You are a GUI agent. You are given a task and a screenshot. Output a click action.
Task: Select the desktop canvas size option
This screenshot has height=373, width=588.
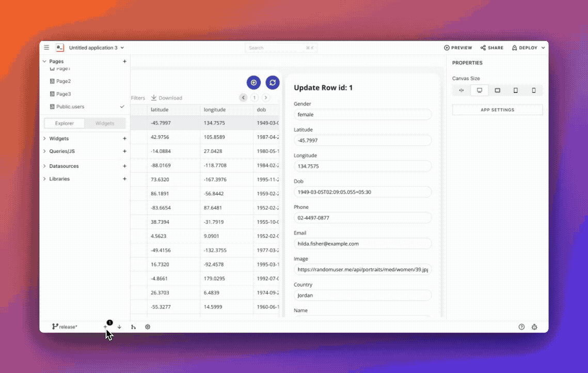tap(480, 90)
